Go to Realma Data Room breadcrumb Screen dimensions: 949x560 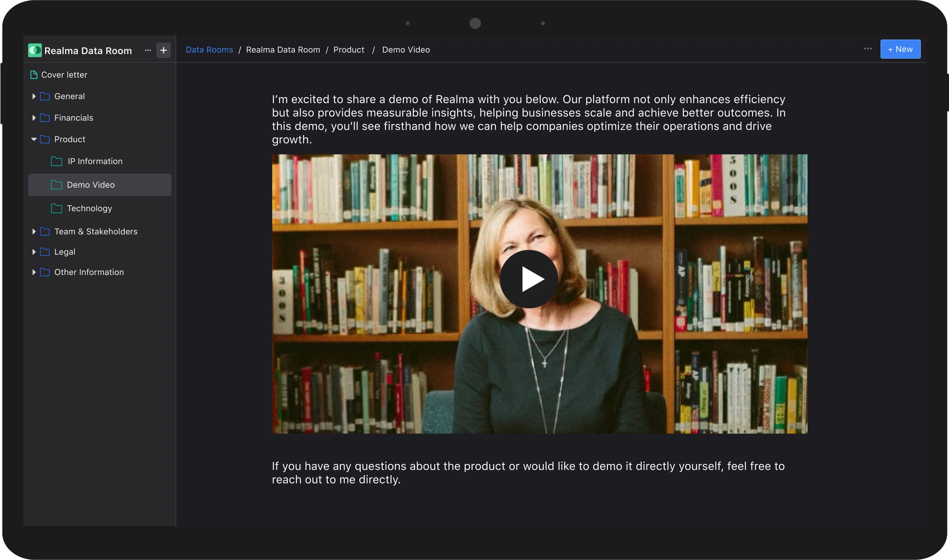283,50
